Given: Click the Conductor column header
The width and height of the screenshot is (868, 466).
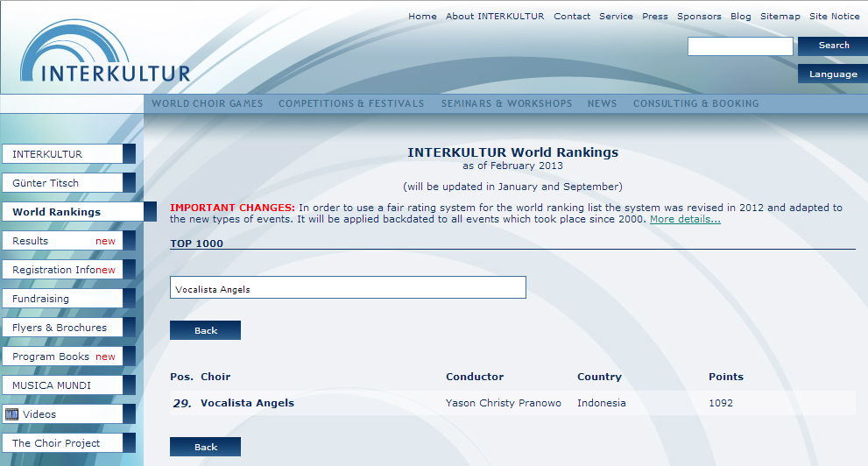Looking at the screenshot, I should pyautogui.click(x=475, y=377).
